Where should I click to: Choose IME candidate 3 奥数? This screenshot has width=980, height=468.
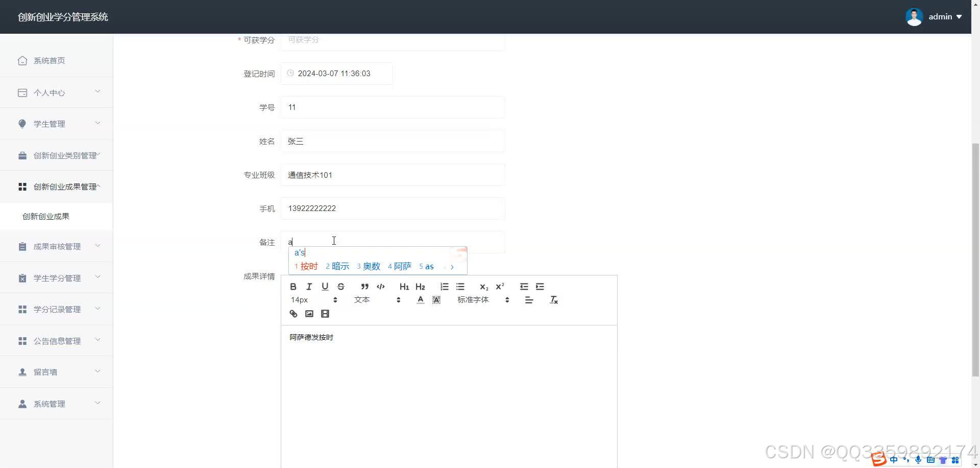(x=369, y=266)
